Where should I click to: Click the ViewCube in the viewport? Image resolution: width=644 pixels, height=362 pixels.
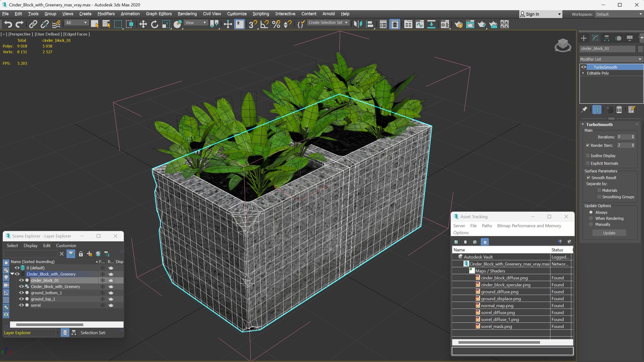click(563, 45)
